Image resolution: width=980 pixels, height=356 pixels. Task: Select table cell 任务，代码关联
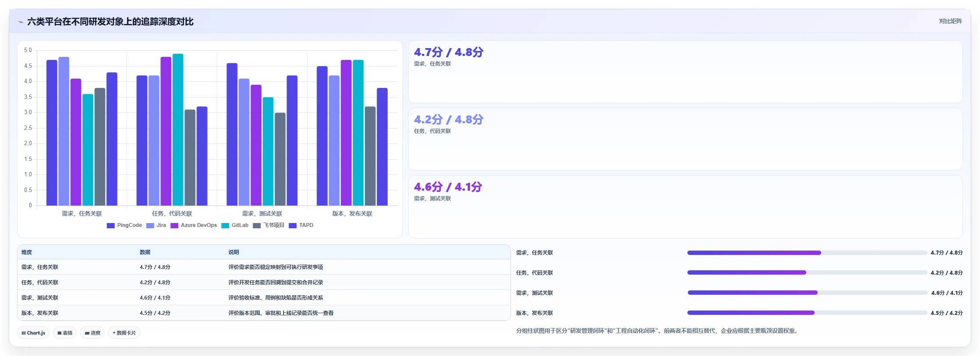point(40,283)
